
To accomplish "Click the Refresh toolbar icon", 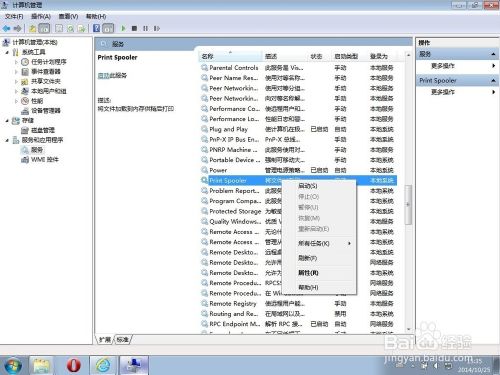I will [70, 29].
